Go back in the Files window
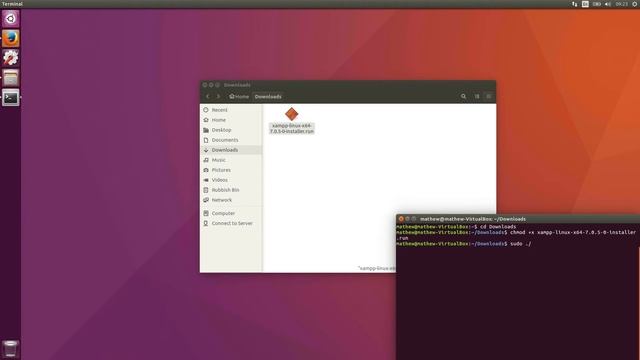The image size is (640, 360). tap(208, 96)
